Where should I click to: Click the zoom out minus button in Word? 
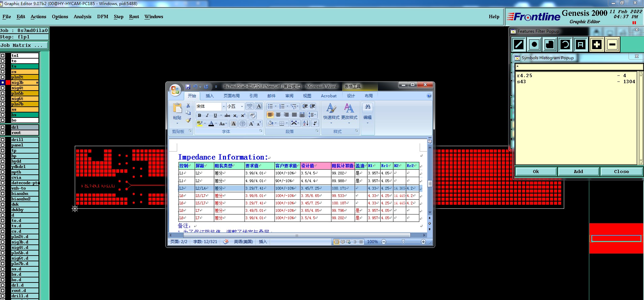(384, 242)
